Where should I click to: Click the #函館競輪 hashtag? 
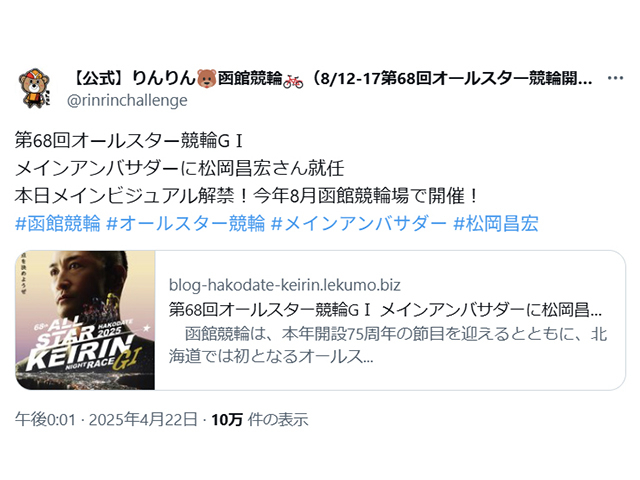click(x=58, y=224)
